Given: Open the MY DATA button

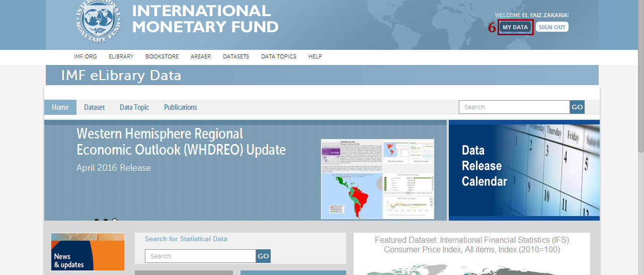Looking at the screenshot, I should (515, 27).
